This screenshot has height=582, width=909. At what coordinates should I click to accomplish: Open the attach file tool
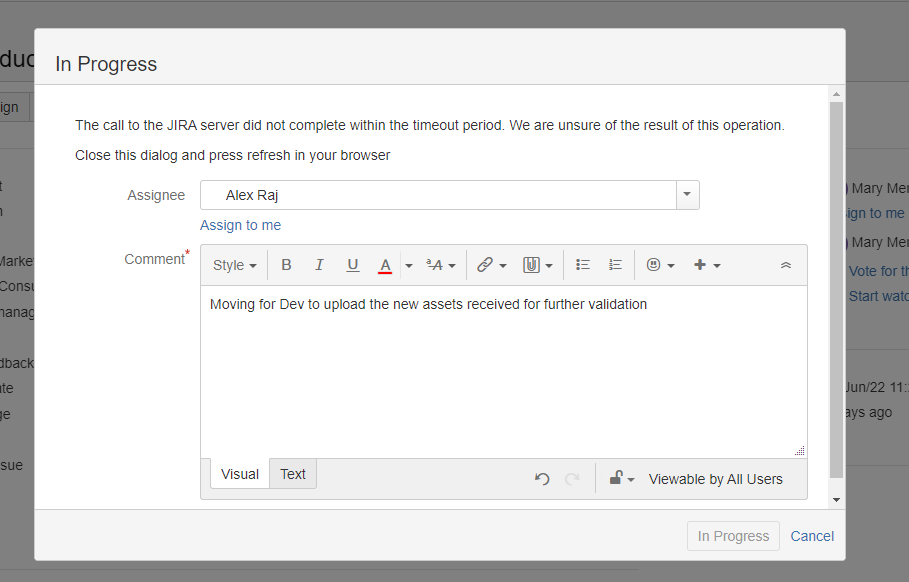(531, 264)
